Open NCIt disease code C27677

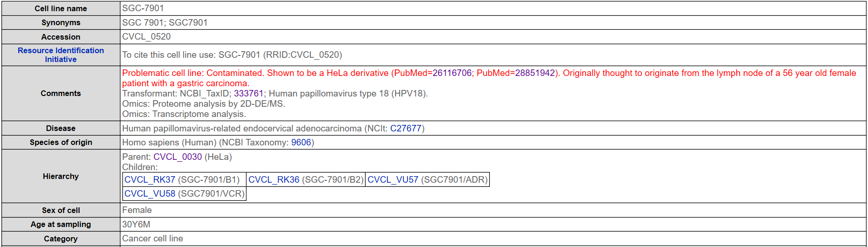click(406, 129)
